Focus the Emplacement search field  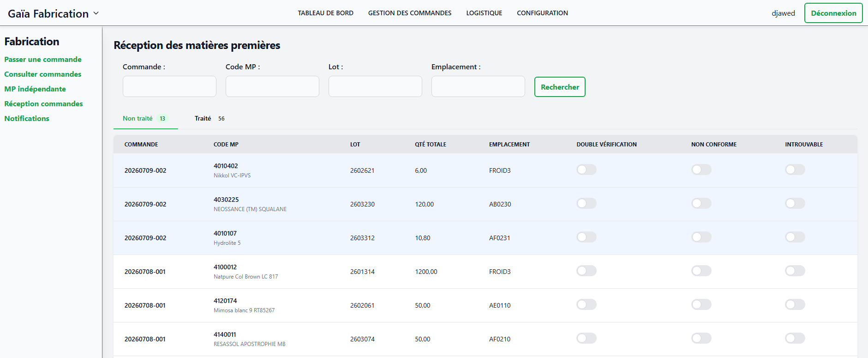tap(478, 86)
